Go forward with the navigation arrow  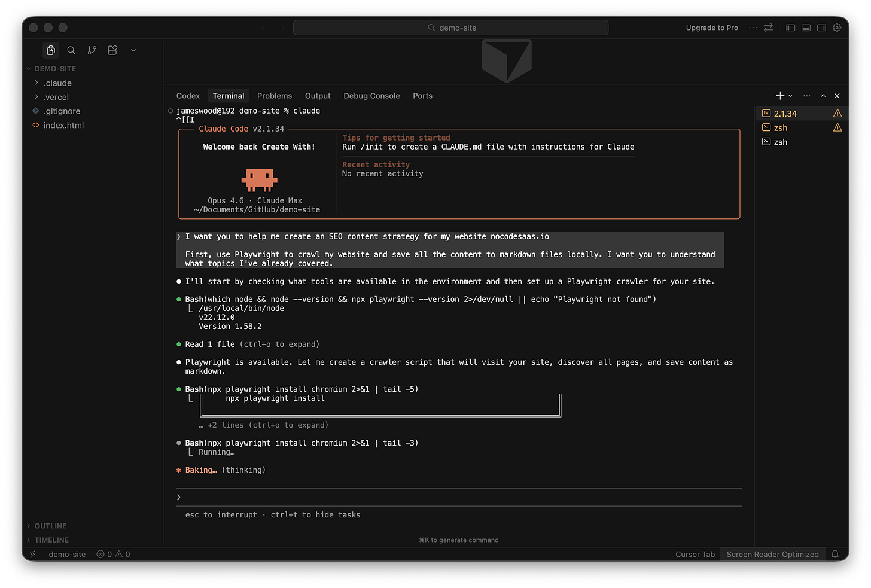[x=281, y=28]
